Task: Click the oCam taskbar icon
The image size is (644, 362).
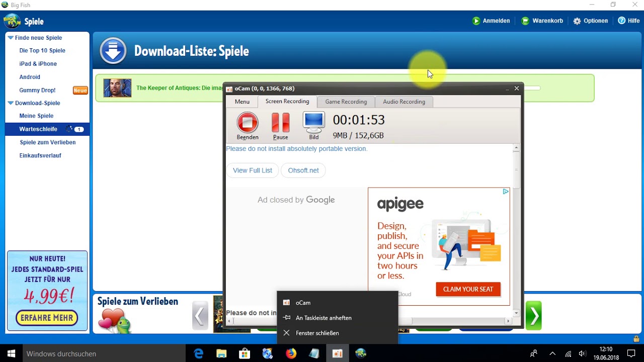Action: pyautogui.click(x=338, y=354)
